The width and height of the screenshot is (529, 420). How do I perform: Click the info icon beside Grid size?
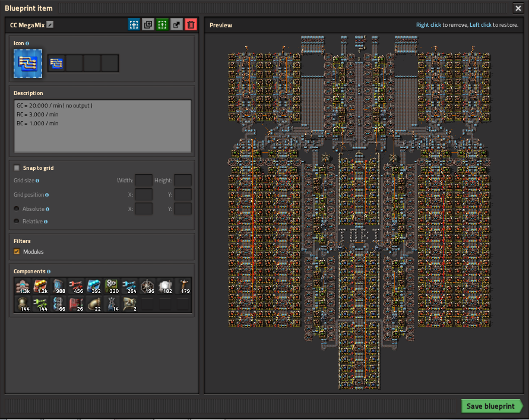point(37,181)
